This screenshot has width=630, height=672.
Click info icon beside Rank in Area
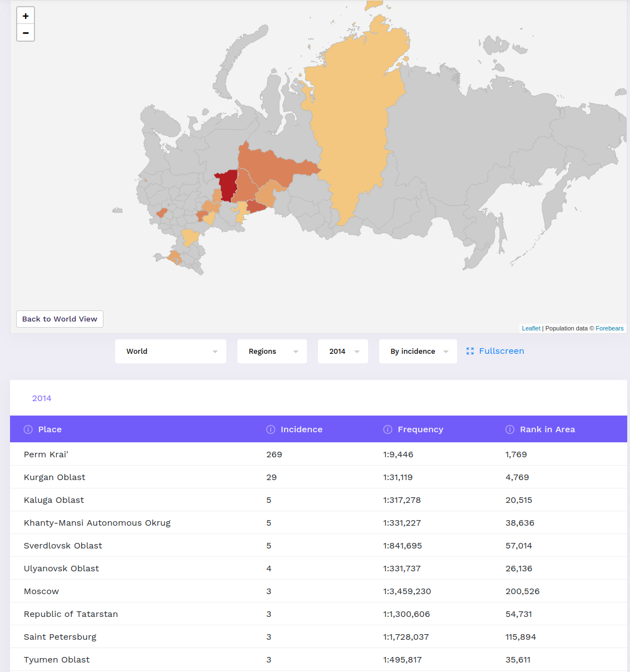[510, 429]
